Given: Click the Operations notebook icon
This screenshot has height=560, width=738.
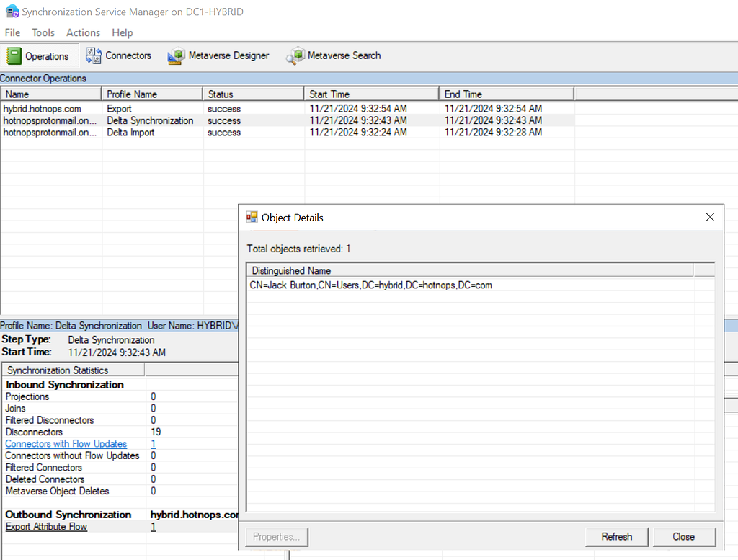Looking at the screenshot, I should tap(14, 56).
